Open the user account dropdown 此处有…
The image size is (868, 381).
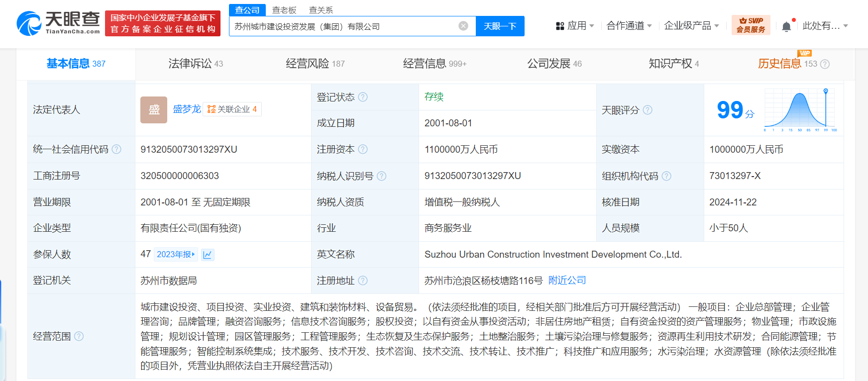(x=825, y=26)
